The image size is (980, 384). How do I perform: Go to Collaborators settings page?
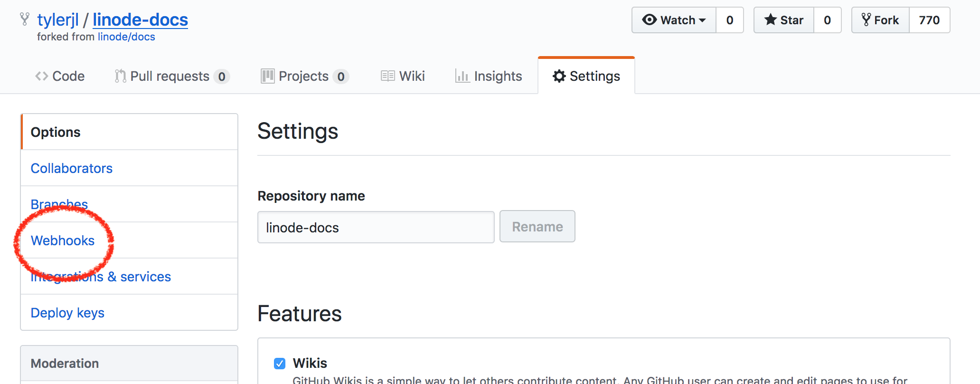click(x=72, y=168)
